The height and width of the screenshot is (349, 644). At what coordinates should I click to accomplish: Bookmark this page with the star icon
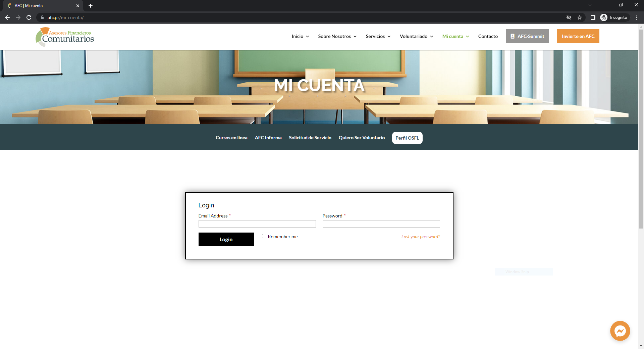click(x=580, y=17)
